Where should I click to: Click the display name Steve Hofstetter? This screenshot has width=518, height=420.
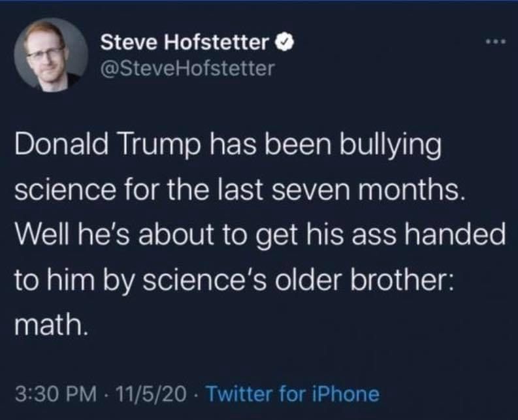point(185,43)
